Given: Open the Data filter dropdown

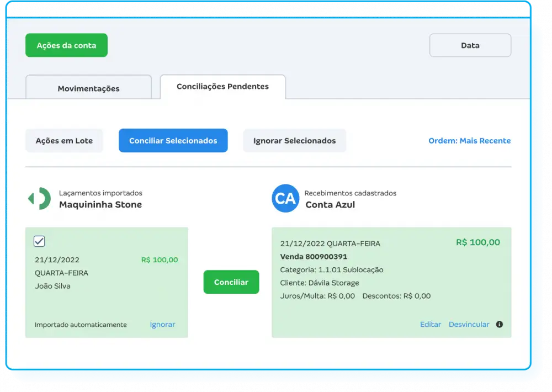Looking at the screenshot, I should click(x=470, y=45).
